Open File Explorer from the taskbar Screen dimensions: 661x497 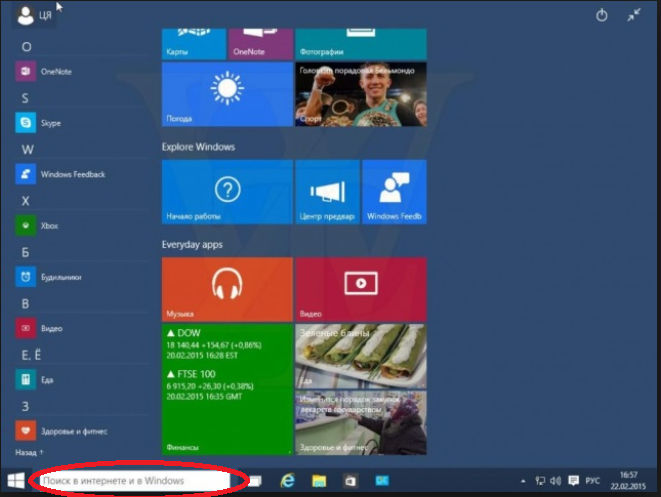[318, 481]
